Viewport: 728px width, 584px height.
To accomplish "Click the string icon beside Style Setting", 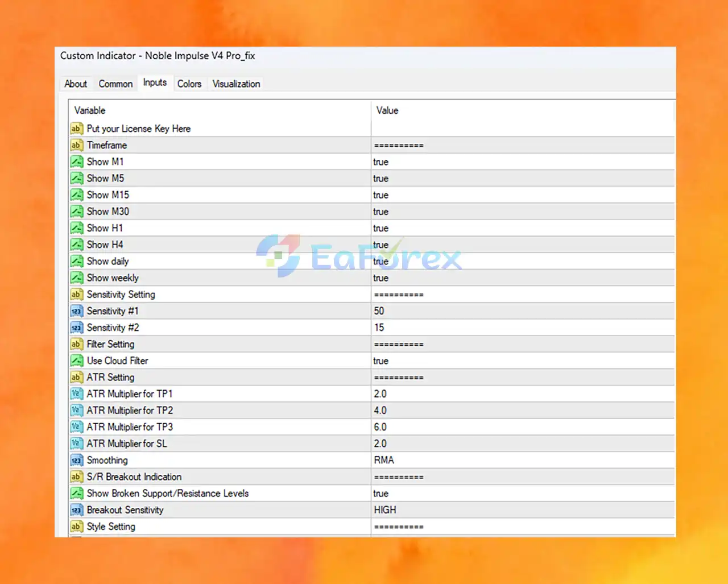I will (77, 527).
